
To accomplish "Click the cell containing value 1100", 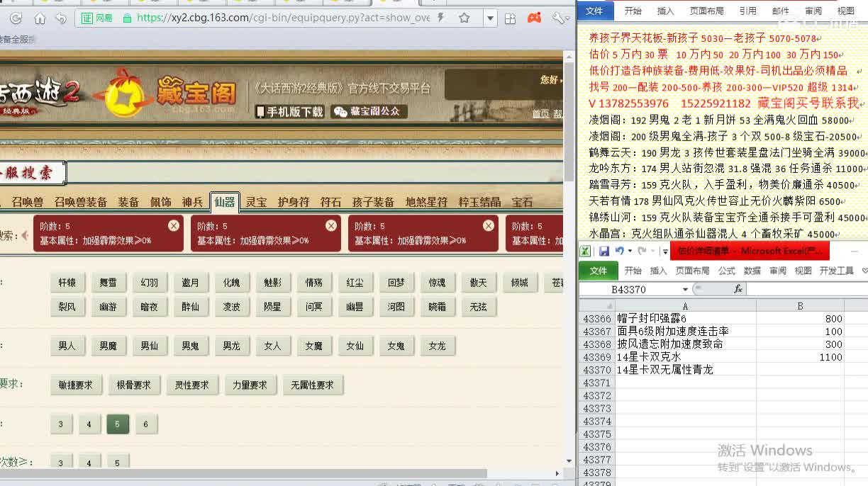I will (x=800, y=357).
